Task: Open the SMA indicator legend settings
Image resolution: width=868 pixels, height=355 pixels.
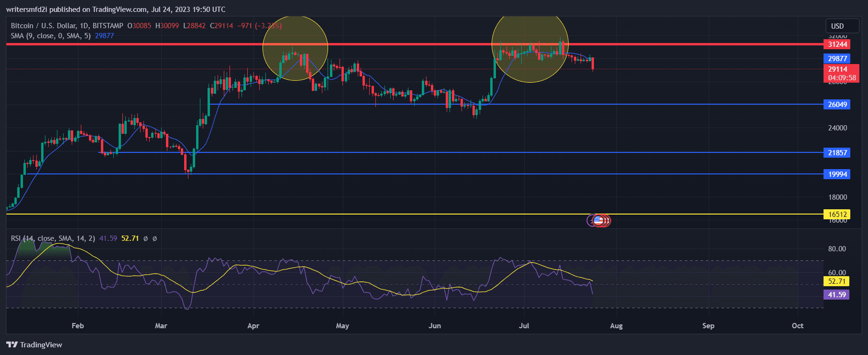Action: tap(51, 36)
